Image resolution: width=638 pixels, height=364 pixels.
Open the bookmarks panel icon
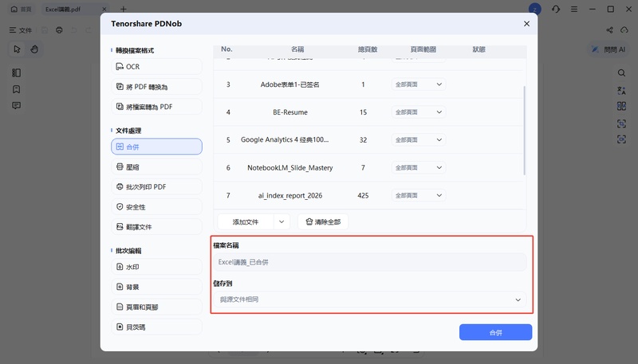(x=16, y=89)
